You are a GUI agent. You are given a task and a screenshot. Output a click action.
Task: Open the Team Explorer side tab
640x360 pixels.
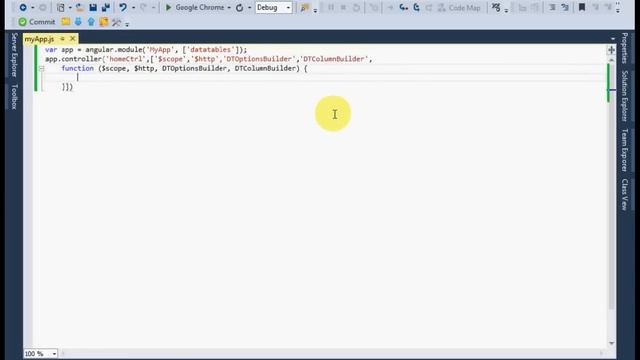point(625,150)
